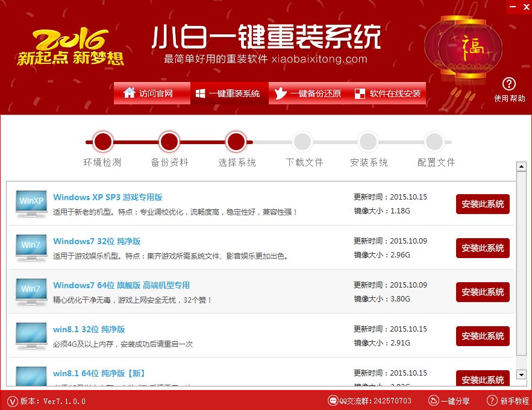Click the home icon on 访问官网 tab
The image size is (532, 410).
[128, 93]
